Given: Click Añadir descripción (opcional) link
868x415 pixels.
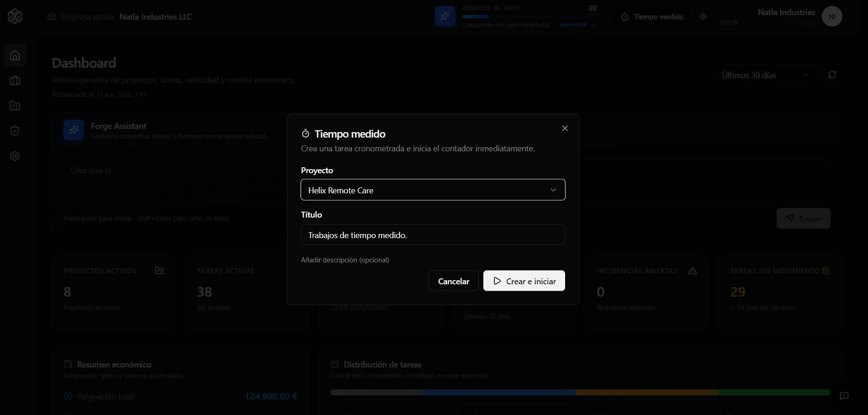Looking at the screenshot, I should pos(345,260).
